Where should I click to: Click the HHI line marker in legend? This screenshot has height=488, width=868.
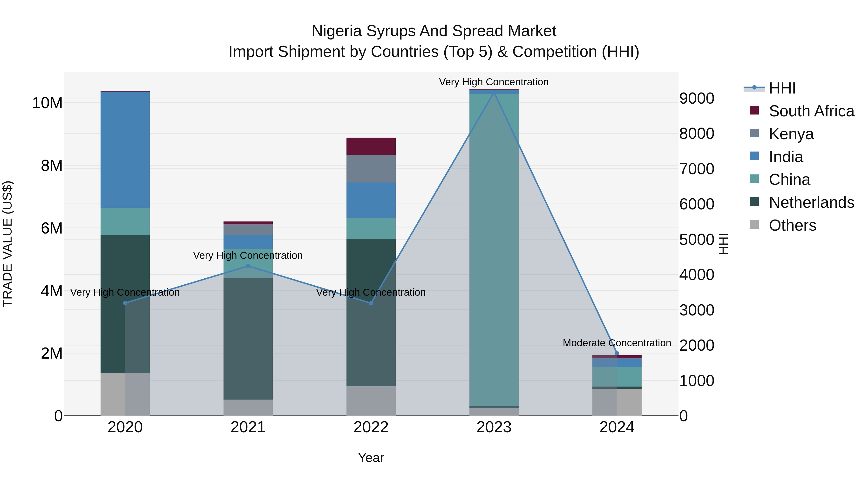[x=754, y=87]
